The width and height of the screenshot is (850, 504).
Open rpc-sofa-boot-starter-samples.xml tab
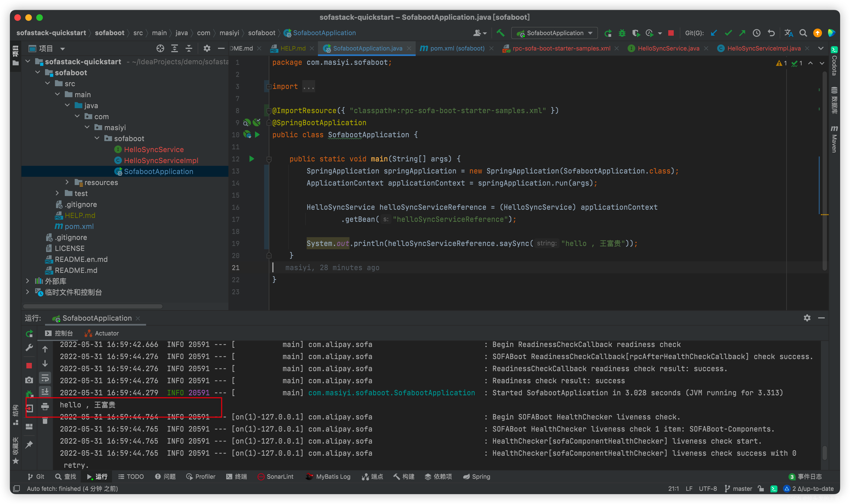[561, 49]
